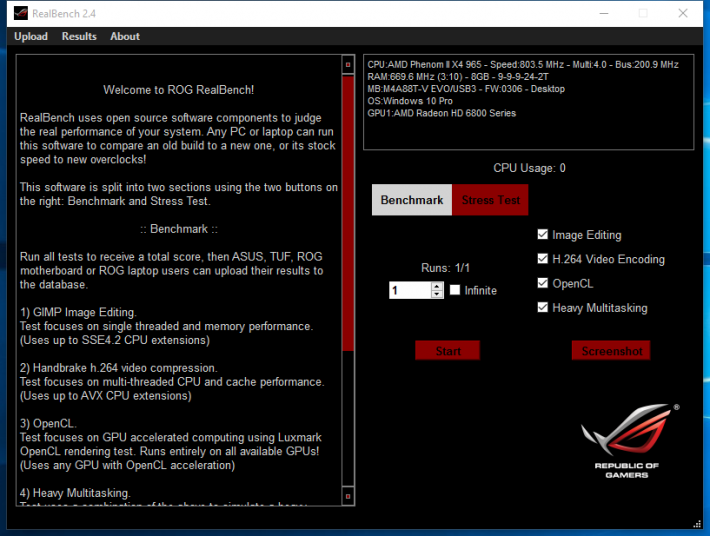Select the 'RAM:669.6 MHz' info line
Viewport: 710px width, 536px height.
458,77
